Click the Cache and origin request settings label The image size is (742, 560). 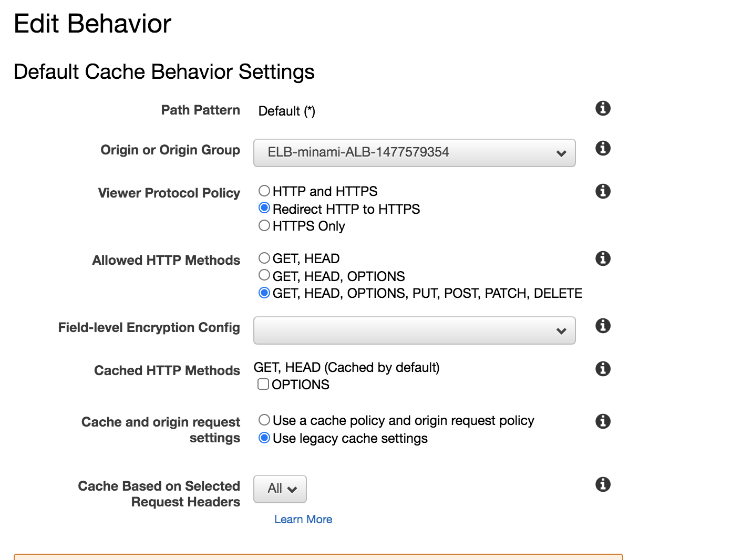pos(161,430)
